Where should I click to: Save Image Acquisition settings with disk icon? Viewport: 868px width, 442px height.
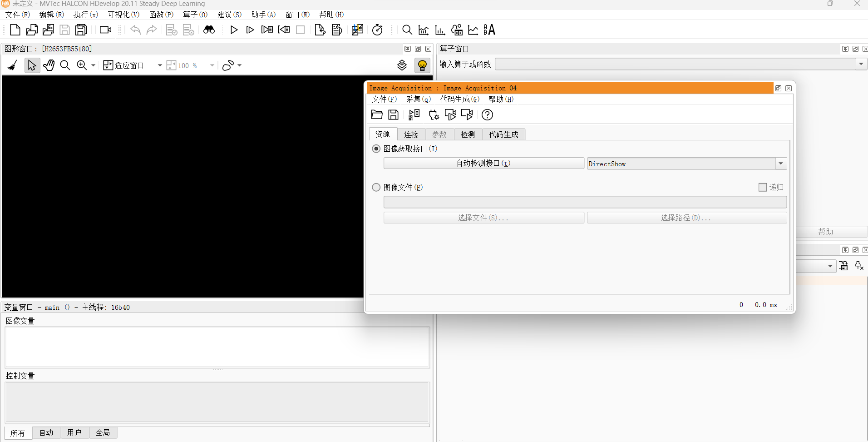tap(394, 114)
